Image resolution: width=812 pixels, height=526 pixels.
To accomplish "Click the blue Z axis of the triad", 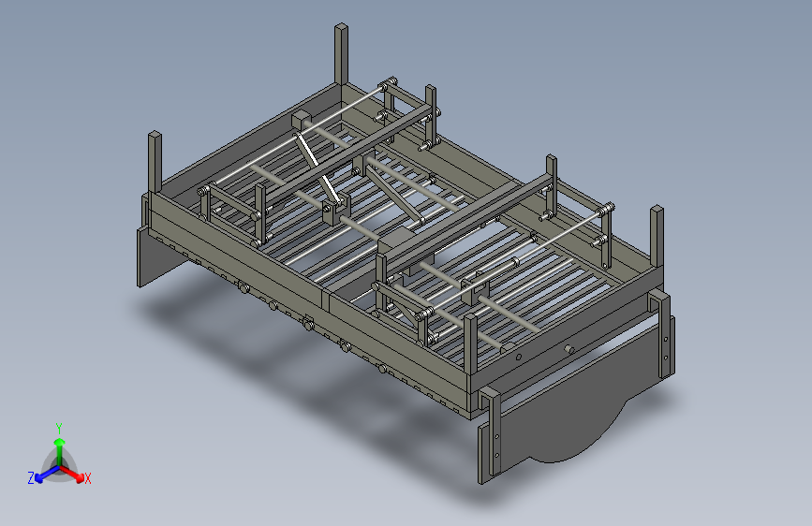I will pos(47,475).
